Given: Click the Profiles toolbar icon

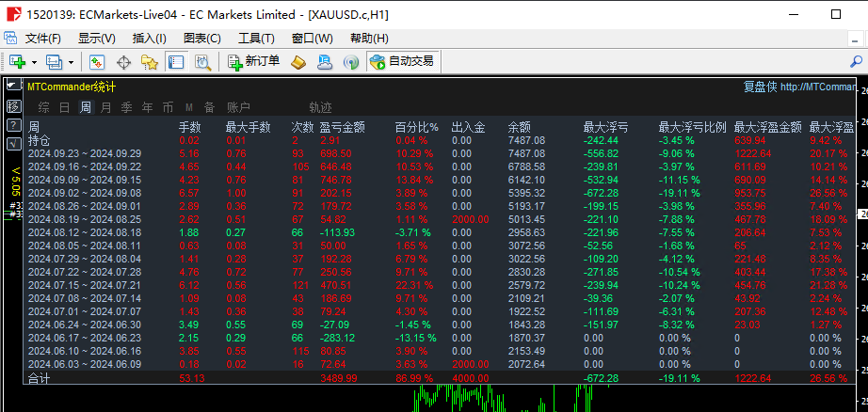Looking at the screenshot, I should pyautogui.click(x=55, y=62).
